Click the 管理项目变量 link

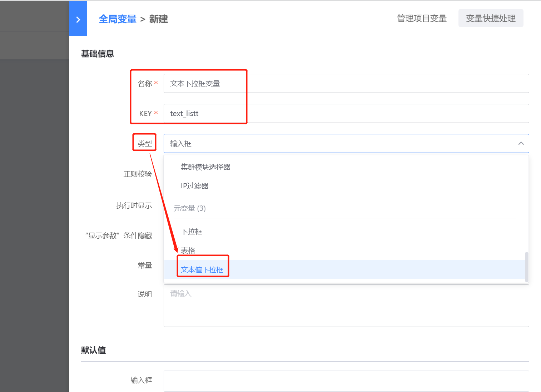pyautogui.click(x=422, y=18)
